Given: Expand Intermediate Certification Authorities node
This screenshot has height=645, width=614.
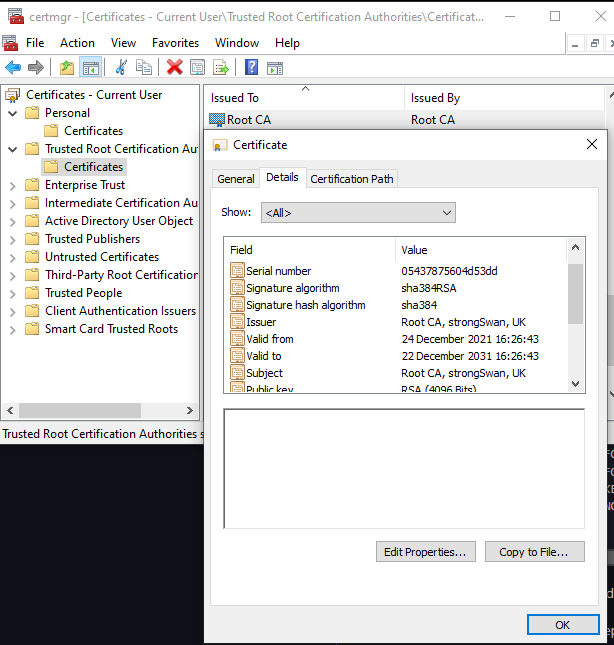Looking at the screenshot, I should pos(13,204).
